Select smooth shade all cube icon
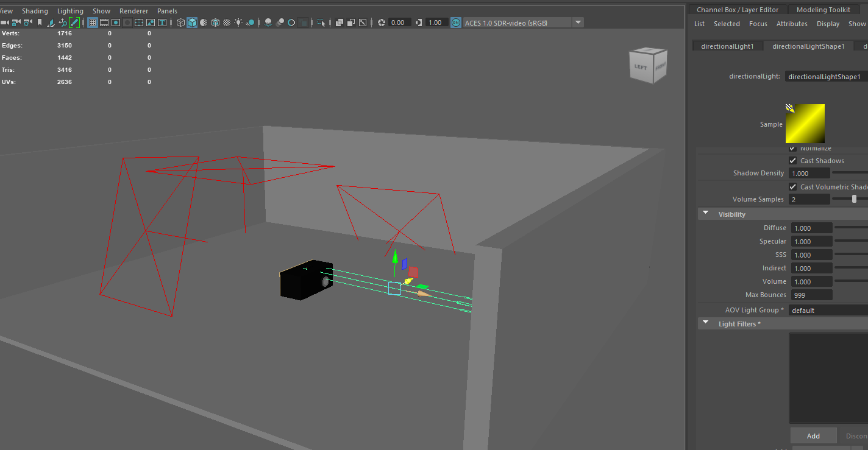868x450 pixels. click(192, 23)
